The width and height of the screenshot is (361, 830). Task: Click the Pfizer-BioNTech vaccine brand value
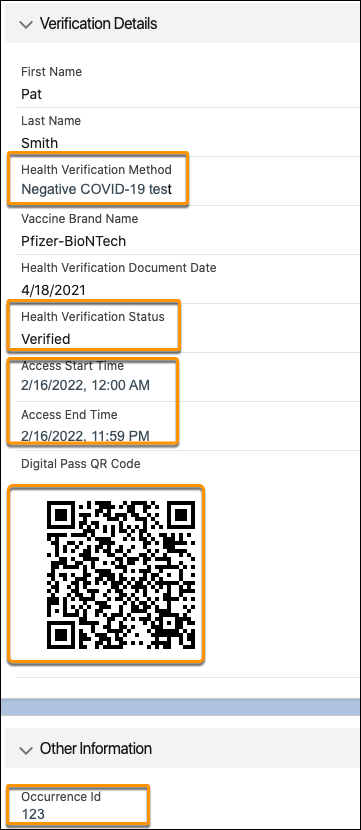click(x=74, y=241)
